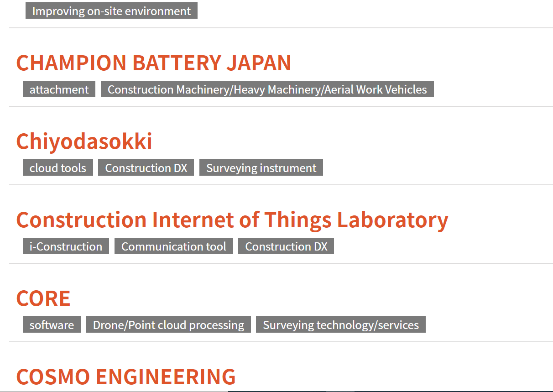Click the attachment tag
Screen dimensions: 553x392
(59, 89)
